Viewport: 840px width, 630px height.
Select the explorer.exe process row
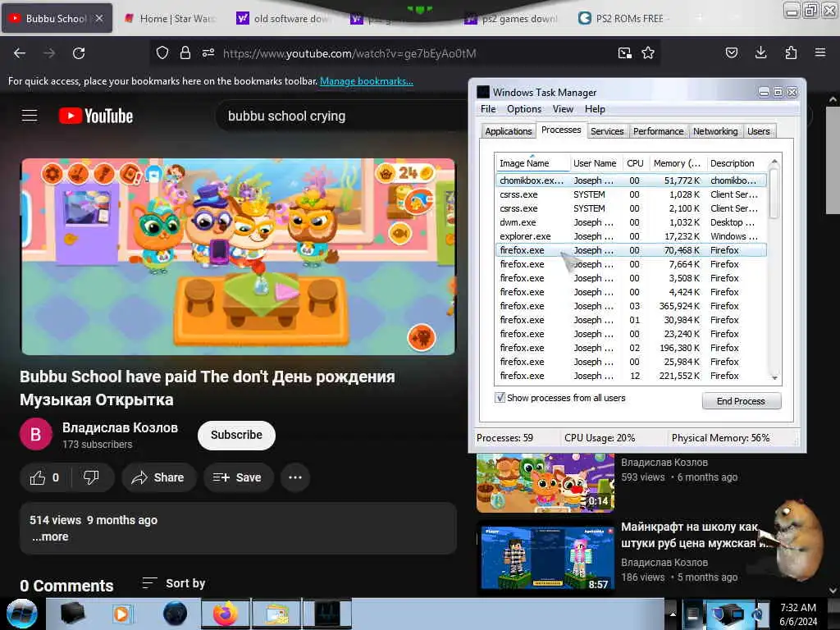pyautogui.click(x=631, y=236)
